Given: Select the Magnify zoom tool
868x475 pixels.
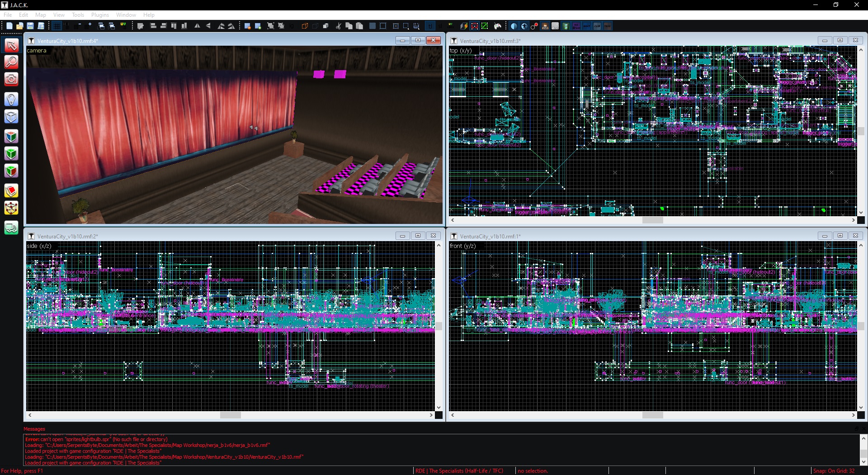Looking at the screenshot, I should [x=11, y=62].
